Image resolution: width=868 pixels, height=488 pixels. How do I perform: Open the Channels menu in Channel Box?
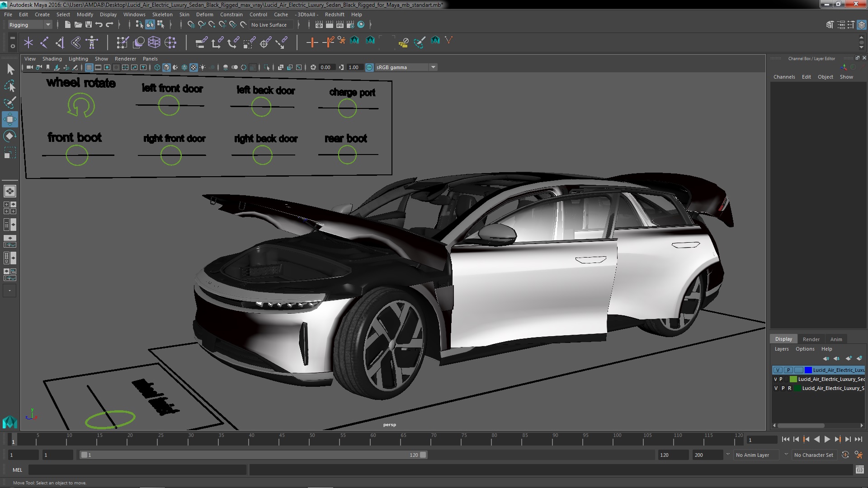click(784, 77)
